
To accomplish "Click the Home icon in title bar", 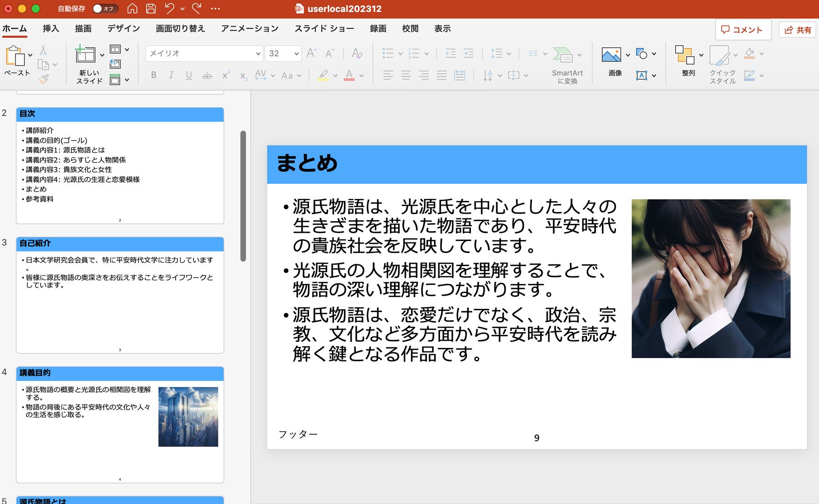I will tap(132, 9).
